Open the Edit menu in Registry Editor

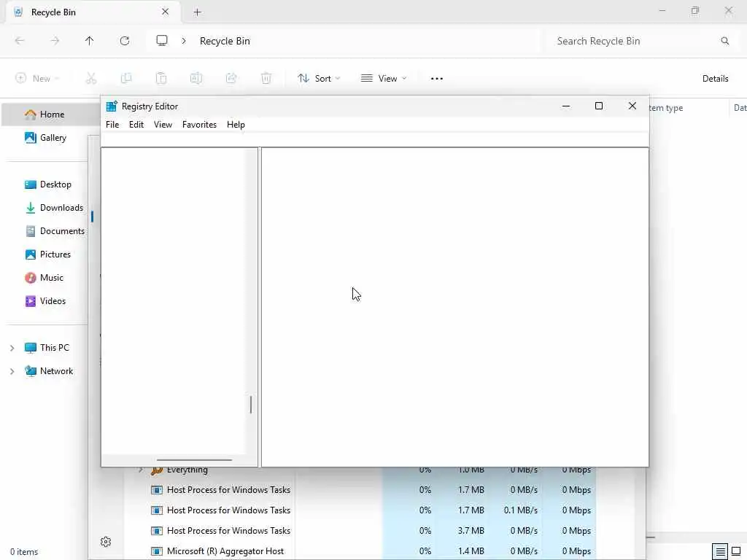click(x=136, y=125)
